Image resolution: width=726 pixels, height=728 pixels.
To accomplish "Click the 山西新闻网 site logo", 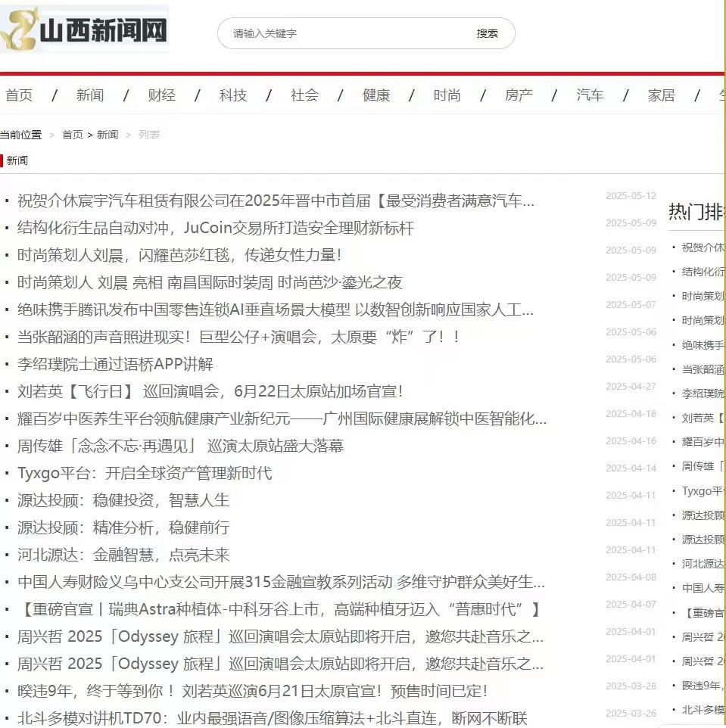I will coord(85,30).
